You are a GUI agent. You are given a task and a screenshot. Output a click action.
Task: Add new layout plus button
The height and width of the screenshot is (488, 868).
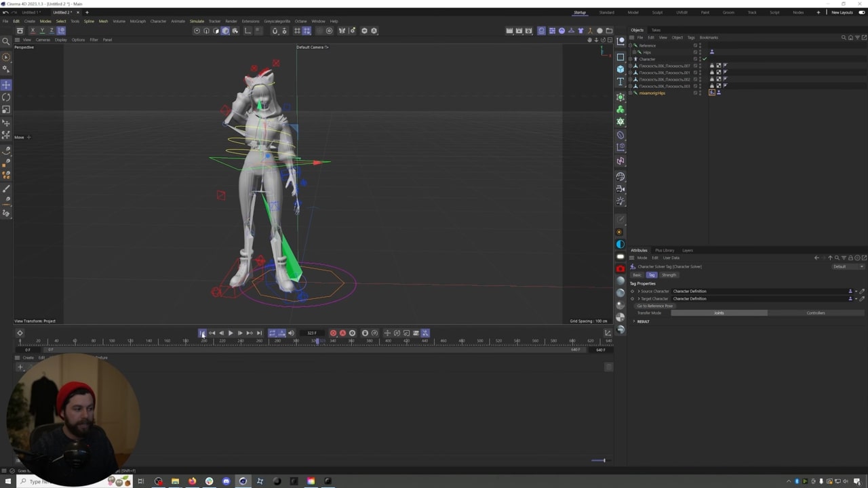[818, 12]
